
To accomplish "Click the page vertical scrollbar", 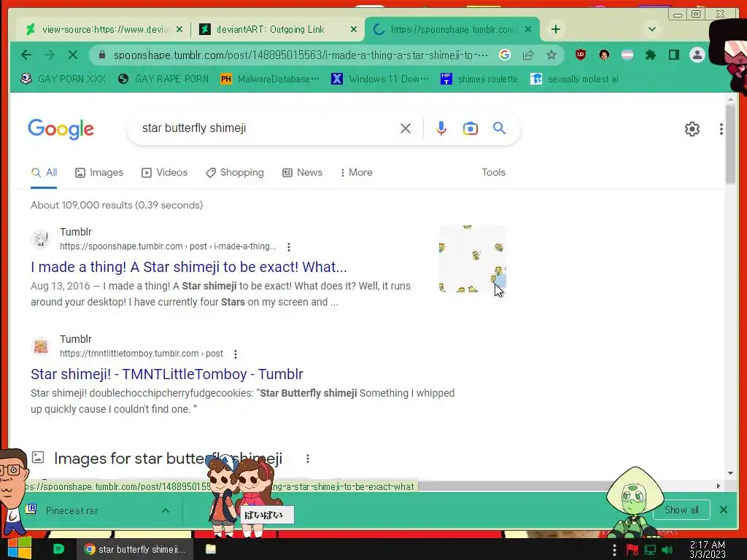I will [x=730, y=143].
